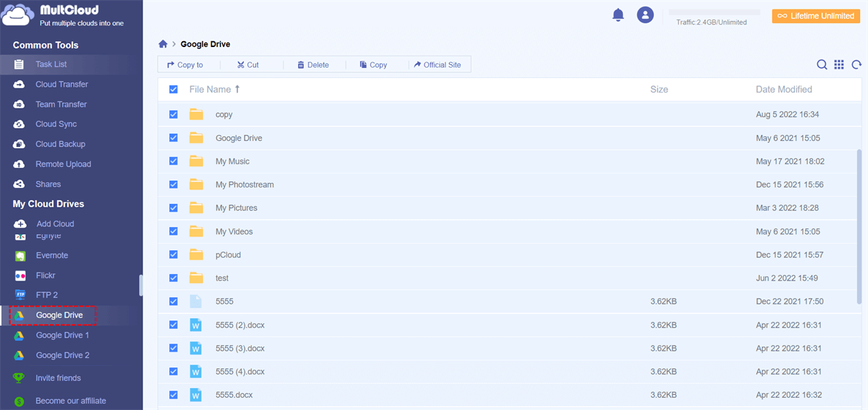The height and width of the screenshot is (410, 868).
Task: Sort by File Name arrow
Action: click(237, 90)
